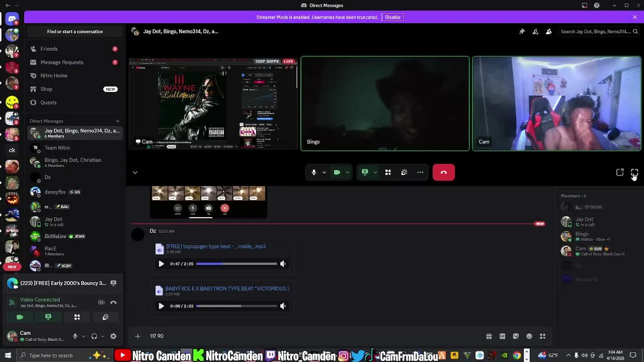Viewport: 644px width, 362px height.
Task: Hide the member list panel
Action: point(549,31)
